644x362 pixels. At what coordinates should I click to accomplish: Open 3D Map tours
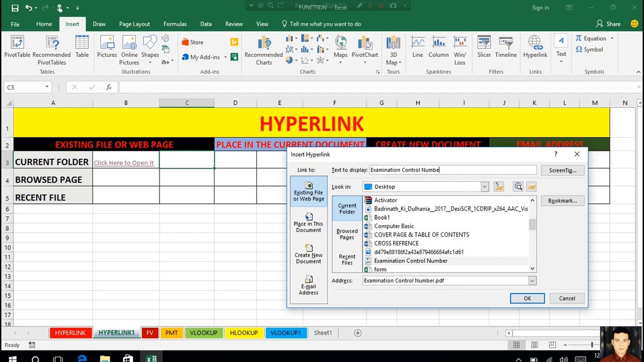(x=393, y=50)
